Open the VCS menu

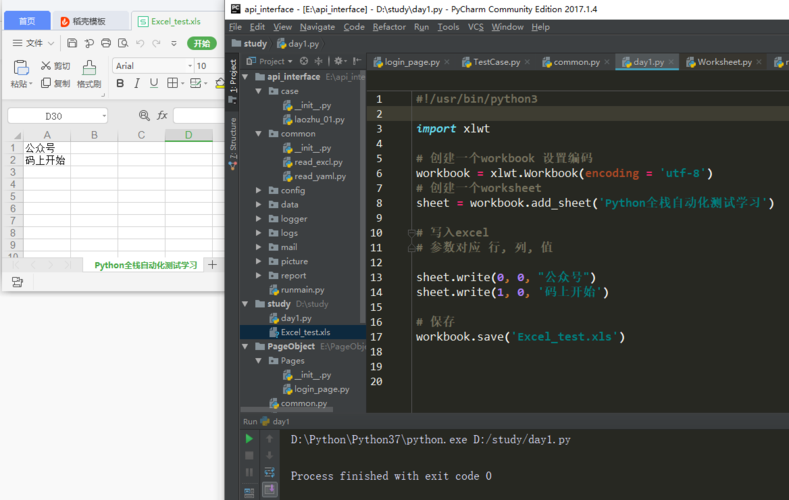tap(476, 27)
